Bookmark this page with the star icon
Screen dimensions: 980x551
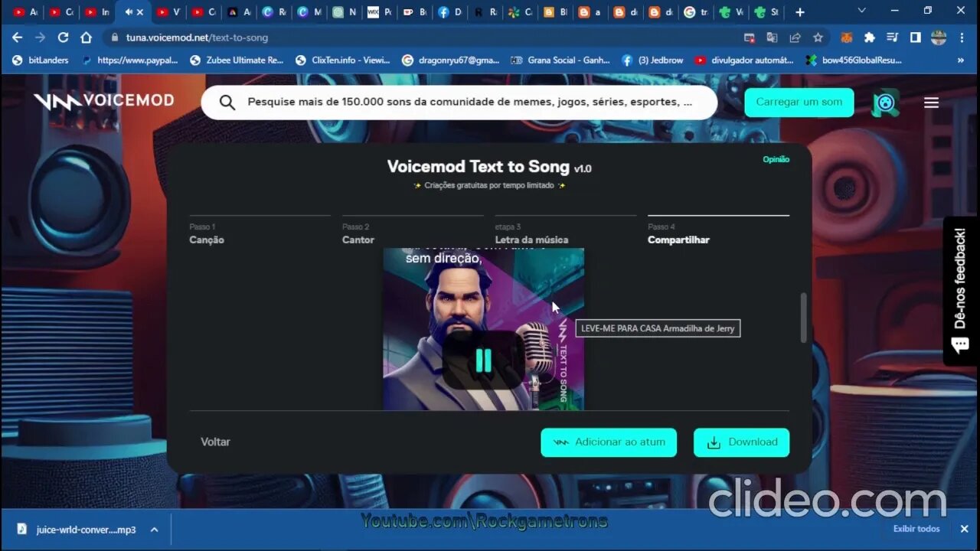(818, 37)
